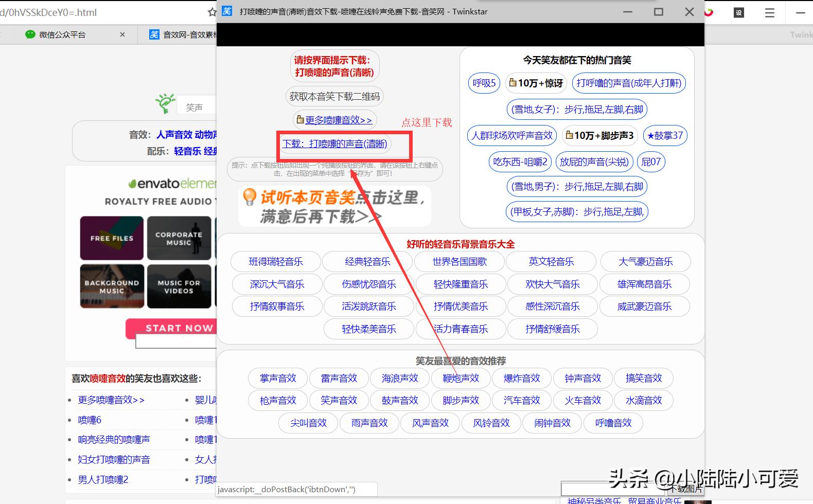Open 呼噜音效 recommendation
Image resolution: width=813 pixels, height=504 pixels.
tap(613, 423)
